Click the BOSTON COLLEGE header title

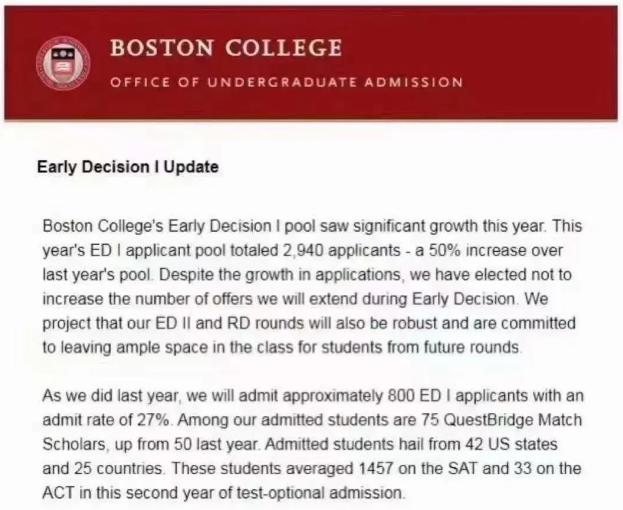[x=226, y=48]
